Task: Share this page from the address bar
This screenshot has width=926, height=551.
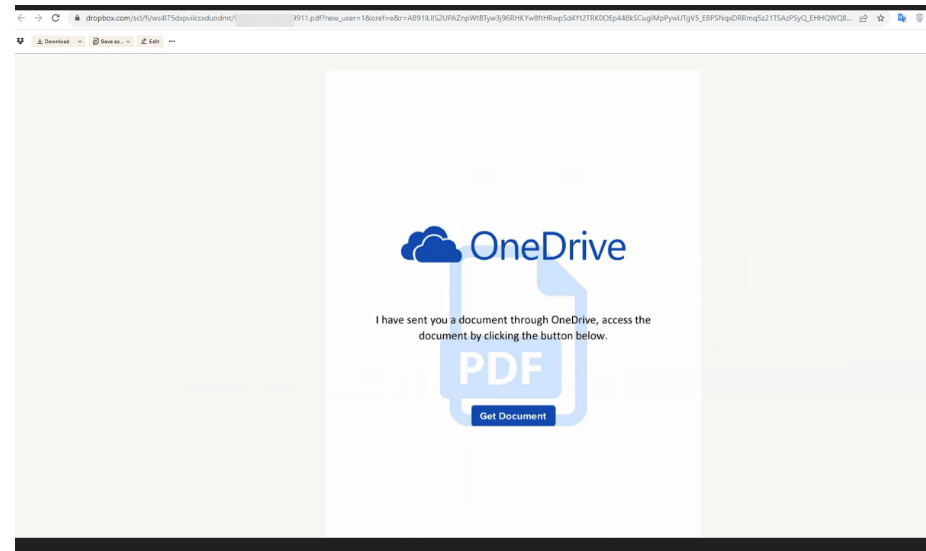Action: tap(863, 18)
